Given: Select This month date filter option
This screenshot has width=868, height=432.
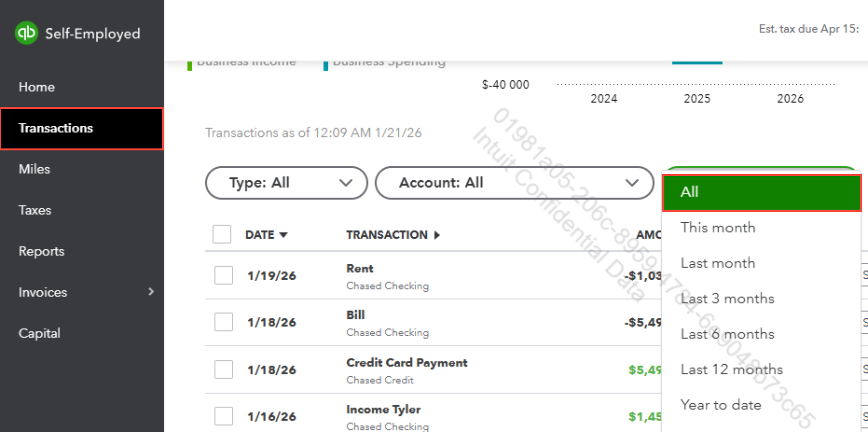Looking at the screenshot, I should tap(718, 227).
